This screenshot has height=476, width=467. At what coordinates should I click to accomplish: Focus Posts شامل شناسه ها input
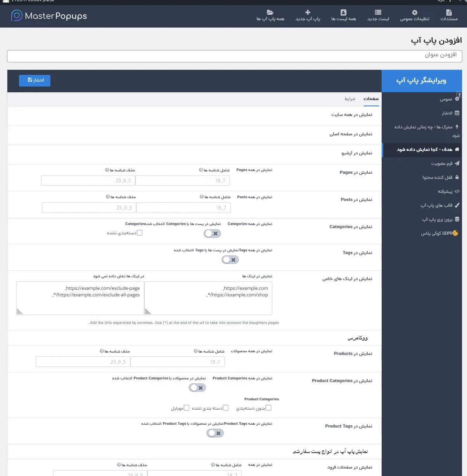(x=183, y=208)
